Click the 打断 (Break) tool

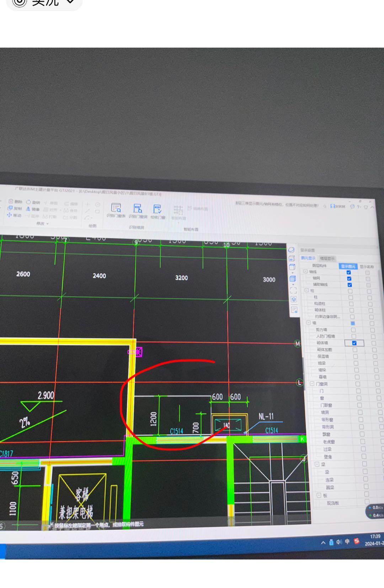point(50,217)
